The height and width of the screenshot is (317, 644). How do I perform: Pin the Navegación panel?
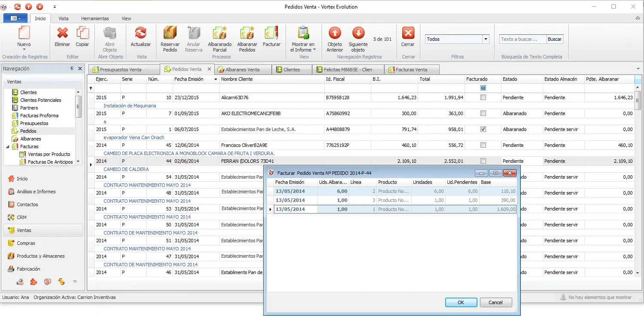click(x=72, y=69)
